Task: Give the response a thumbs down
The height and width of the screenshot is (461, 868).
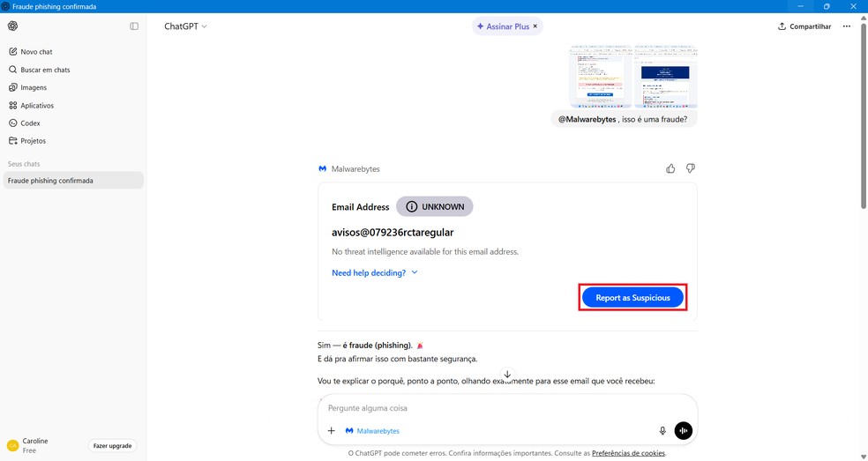Action: pos(691,168)
